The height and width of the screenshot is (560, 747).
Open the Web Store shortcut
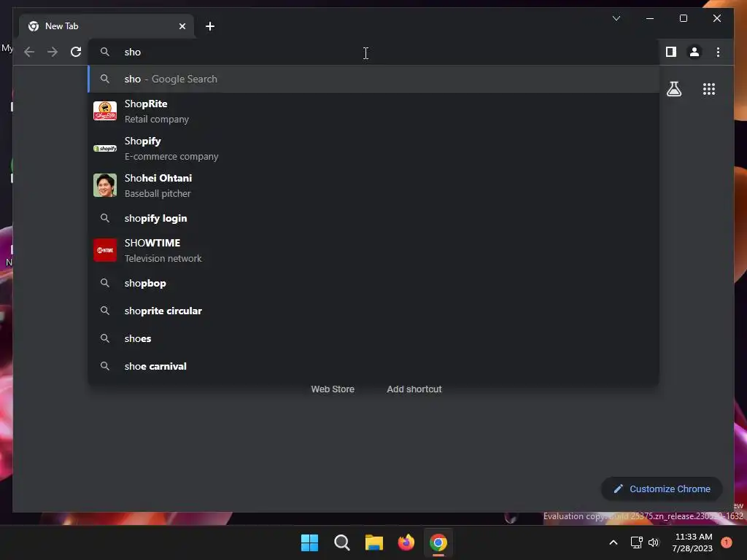pyautogui.click(x=333, y=389)
